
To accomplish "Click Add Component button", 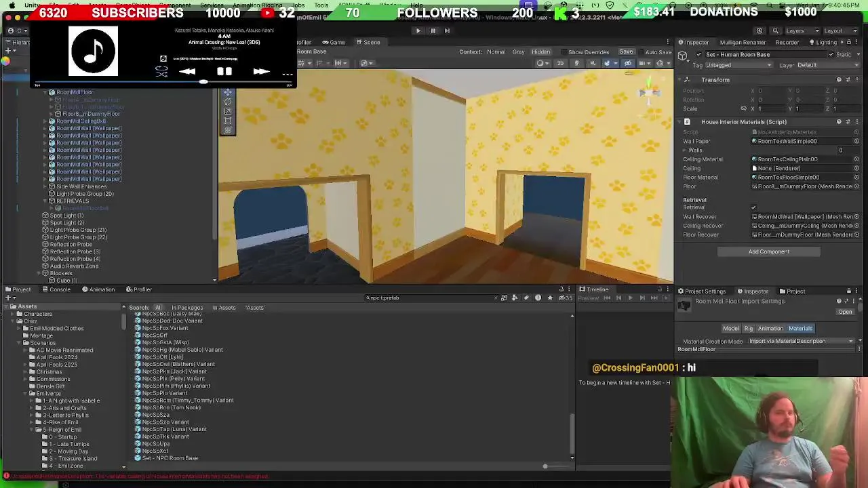I will [769, 251].
